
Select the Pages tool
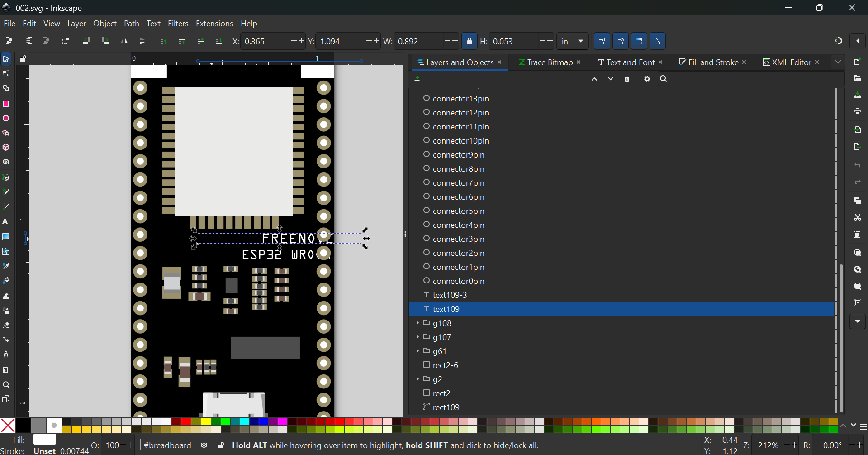[x=6, y=399]
